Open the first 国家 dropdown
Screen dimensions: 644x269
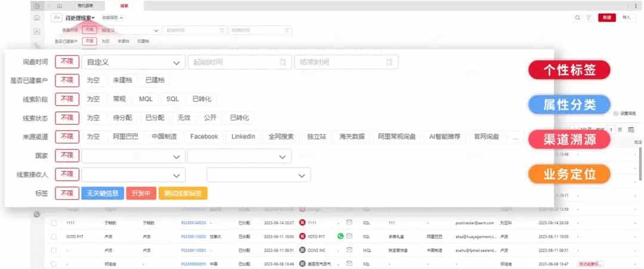pyautogui.click(x=132, y=156)
